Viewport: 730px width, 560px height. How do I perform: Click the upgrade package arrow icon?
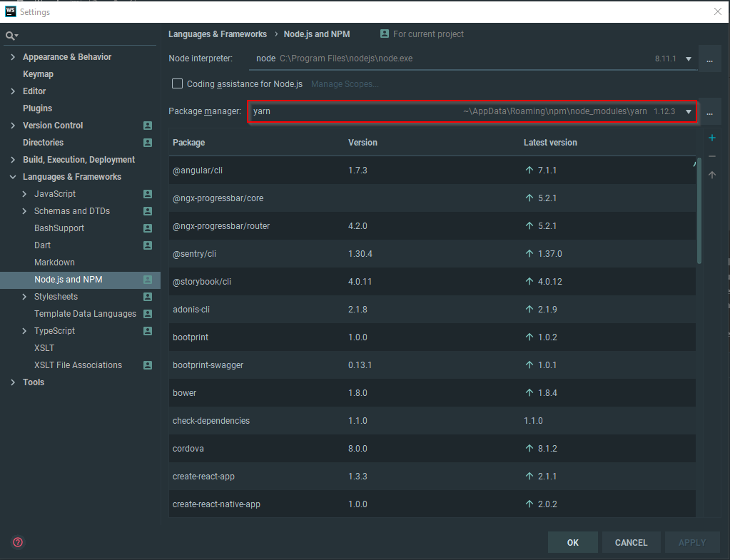click(712, 175)
